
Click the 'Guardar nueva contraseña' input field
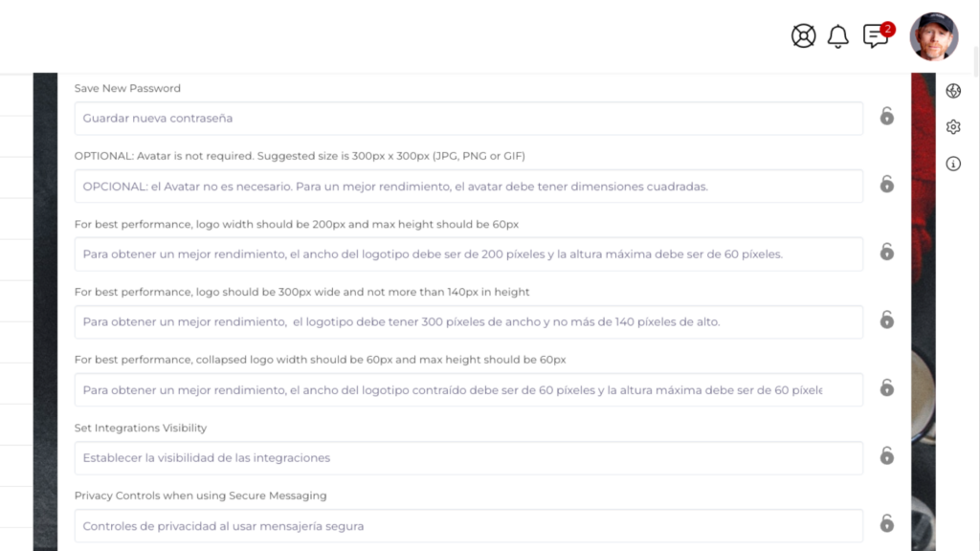click(468, 119)
